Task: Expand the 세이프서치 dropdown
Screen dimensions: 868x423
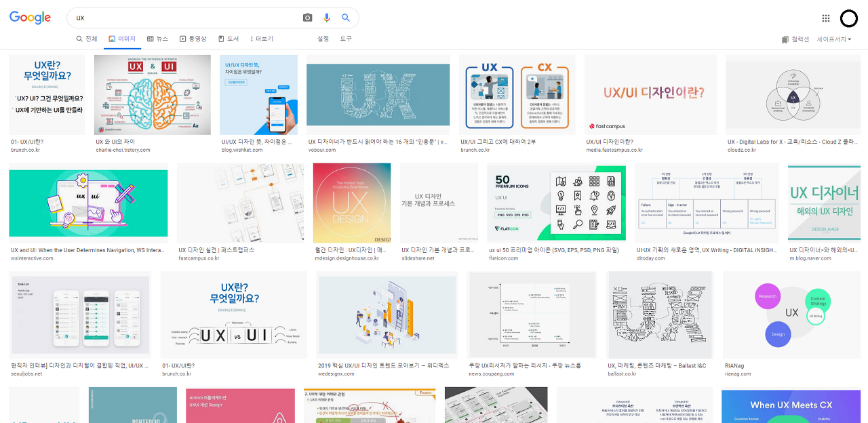Action: tap(833, 39)
